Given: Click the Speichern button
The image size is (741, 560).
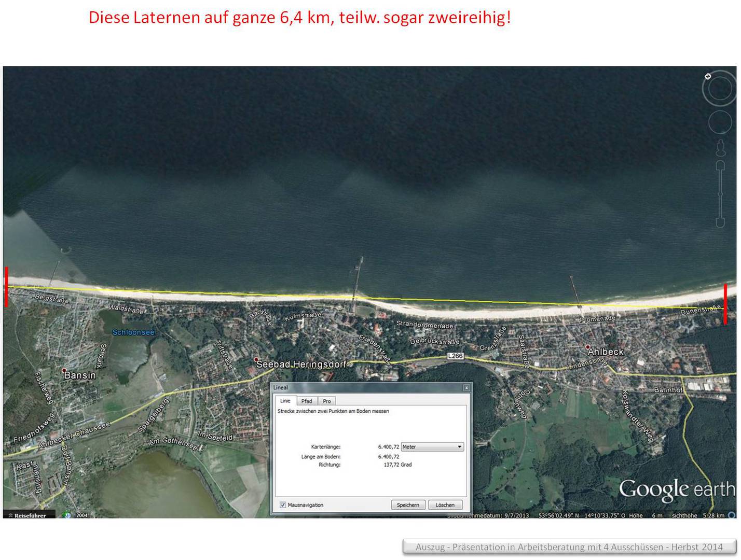Looking at the screenshot, I should click(x=408, y=505).
